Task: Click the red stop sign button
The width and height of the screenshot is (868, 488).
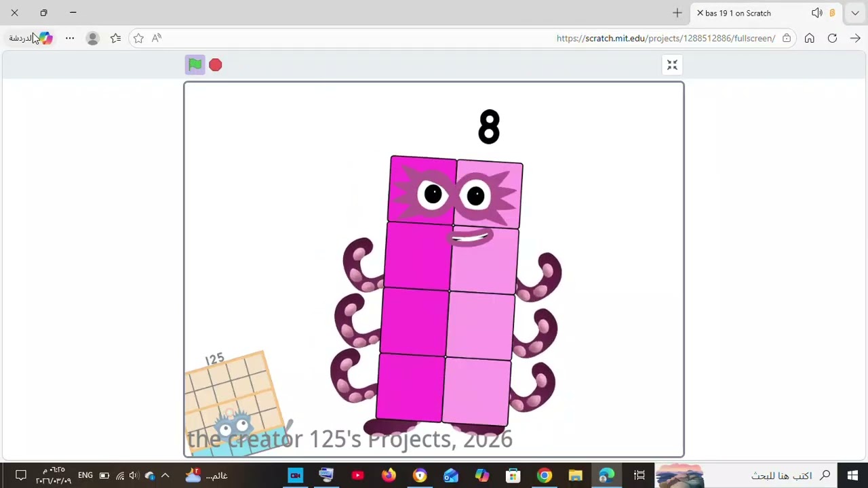Action: 216,65
